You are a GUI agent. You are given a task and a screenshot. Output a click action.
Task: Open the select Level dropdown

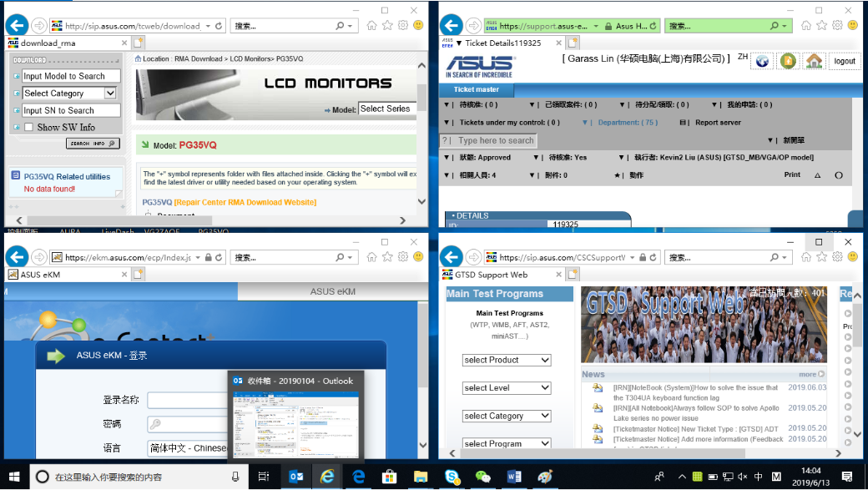507,388
